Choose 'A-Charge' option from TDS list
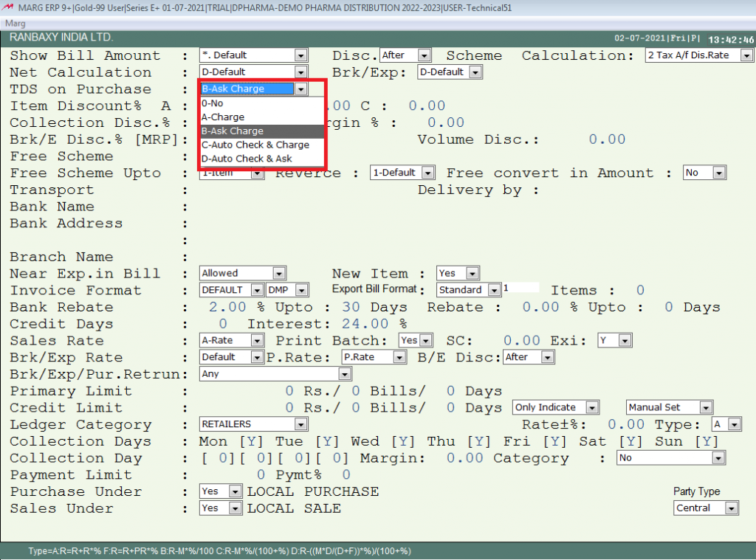 tap(223, 117)
